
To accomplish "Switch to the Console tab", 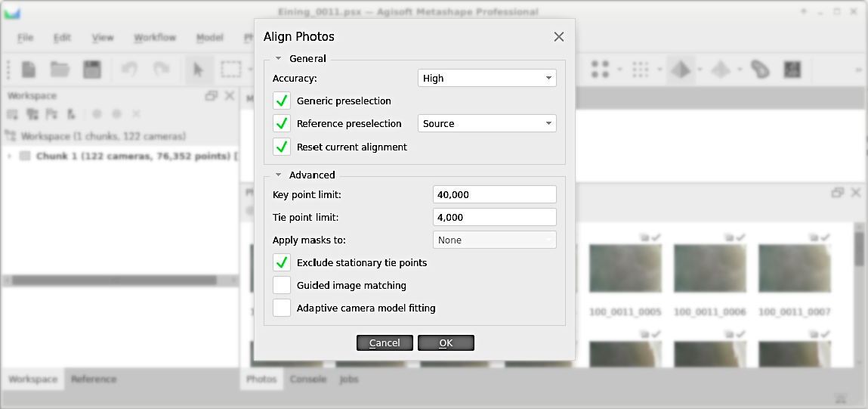I will coord(308,379).
